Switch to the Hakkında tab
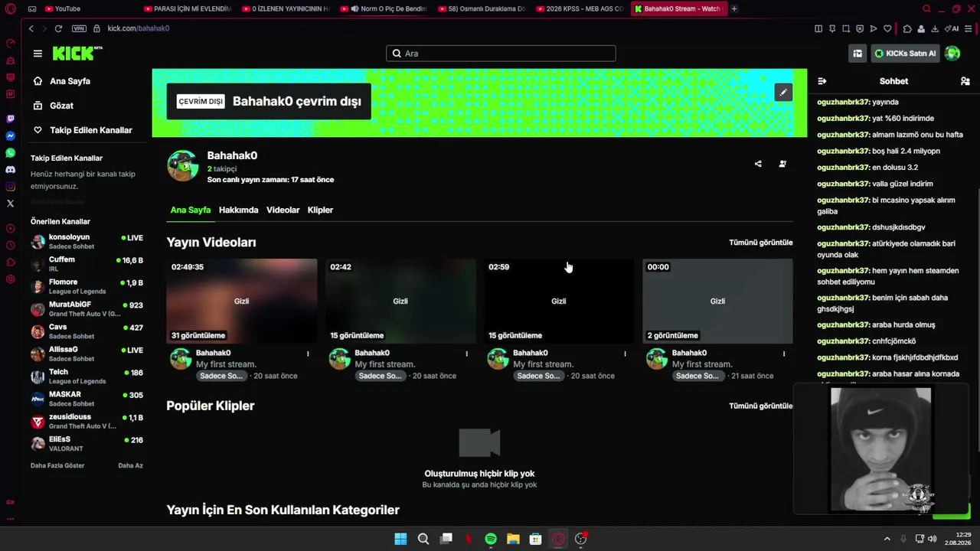This screenshot has width=980, height=551. click(x=239, y=210)
